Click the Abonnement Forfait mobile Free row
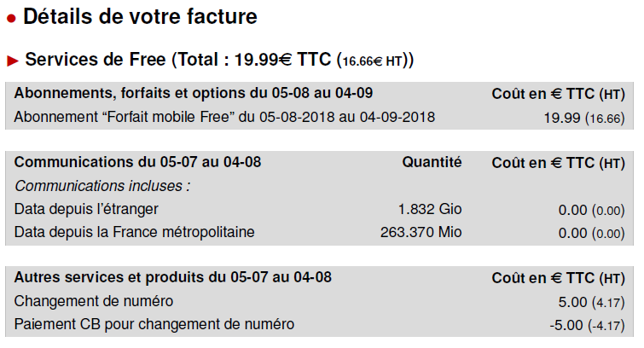The width and height of the screenshot is (644, 348). pos(319,118)
